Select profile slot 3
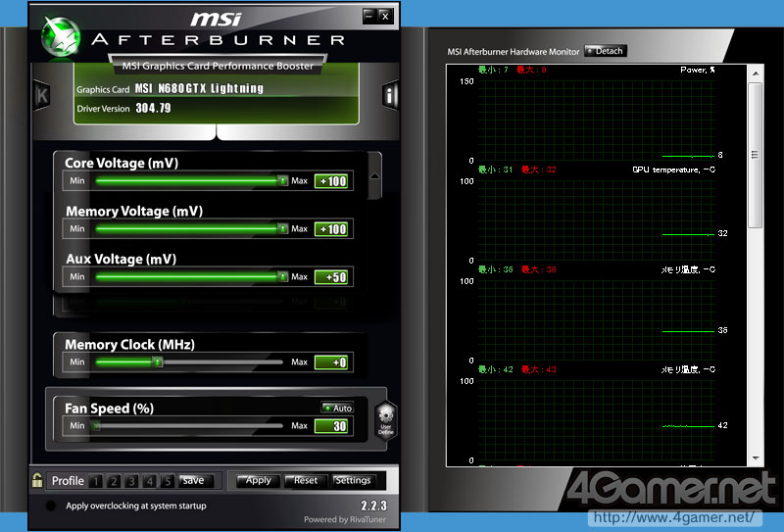The image size is (784, 532). (x=131, y=481)
